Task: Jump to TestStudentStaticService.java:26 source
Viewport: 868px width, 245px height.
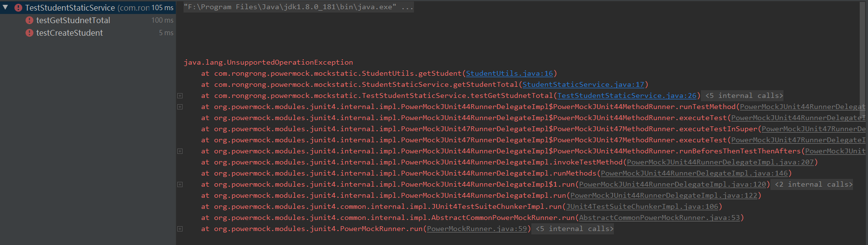Action: pos(627,96)
